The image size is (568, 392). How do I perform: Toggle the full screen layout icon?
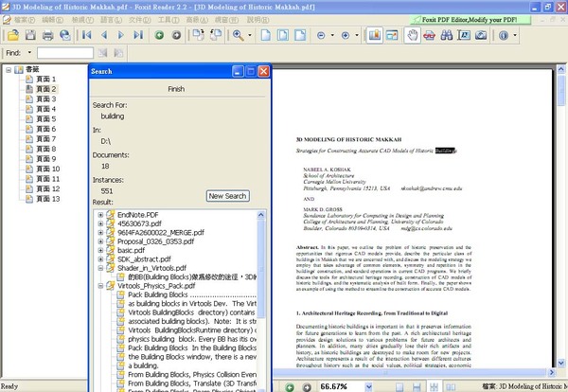click(x=392, y=35)
